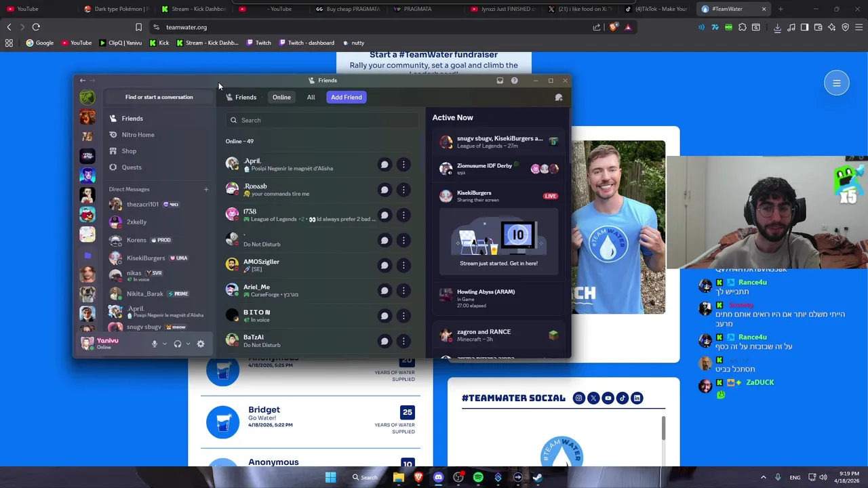Click the TeamWater social feed scrollbar

pyautogui.click(x=663, y=428)
